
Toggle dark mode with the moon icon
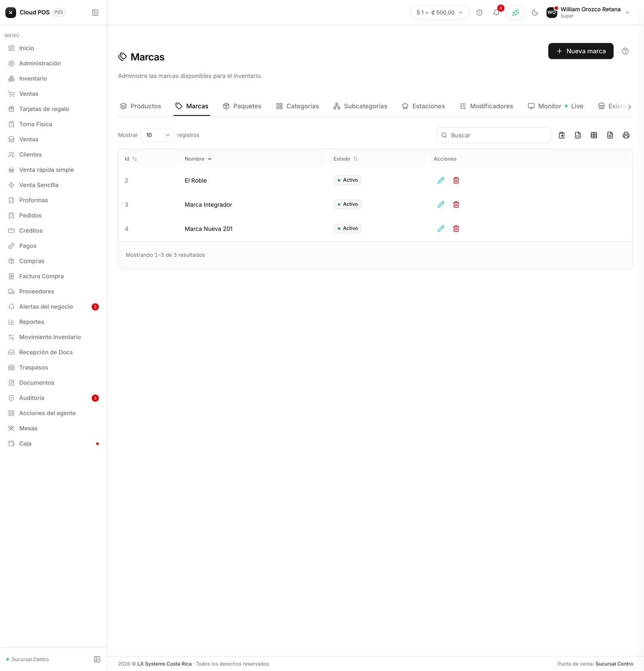535,12
